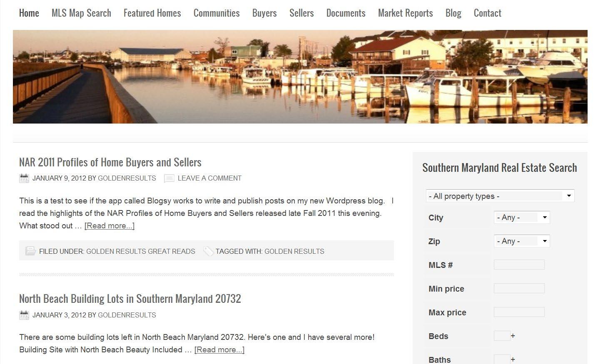The image size is (598, 364).
Task: Click the Baths input box
Action: click(502, 359)
